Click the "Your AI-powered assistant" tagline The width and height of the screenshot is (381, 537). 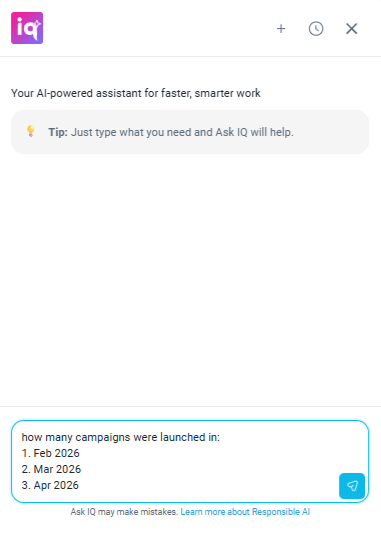coord(136,93)
